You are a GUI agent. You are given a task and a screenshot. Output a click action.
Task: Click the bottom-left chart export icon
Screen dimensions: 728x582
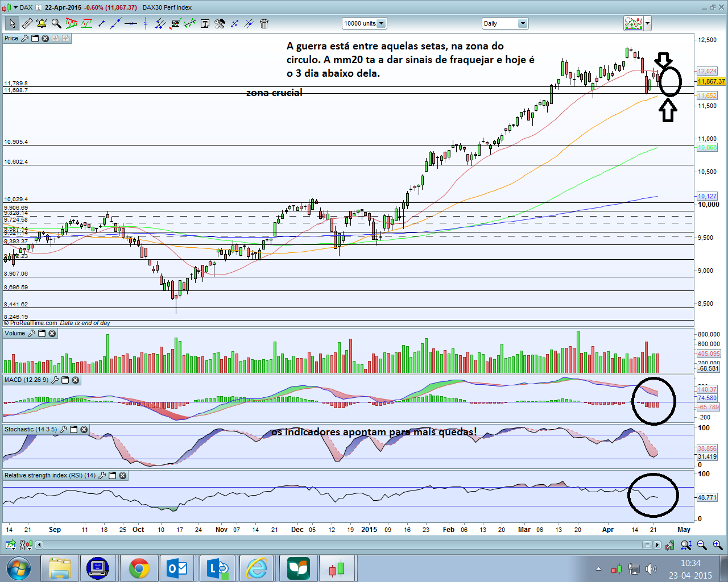tap(10, 545)
